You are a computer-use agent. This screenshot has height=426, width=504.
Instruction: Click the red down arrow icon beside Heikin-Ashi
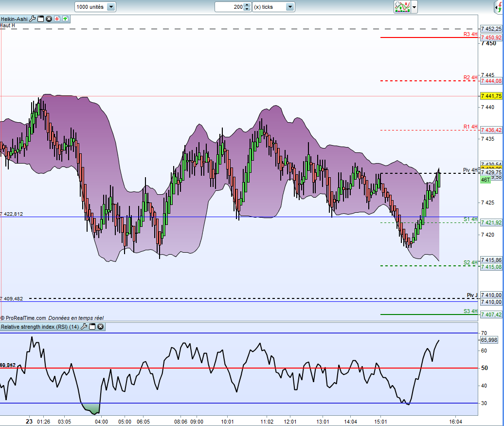57,19
